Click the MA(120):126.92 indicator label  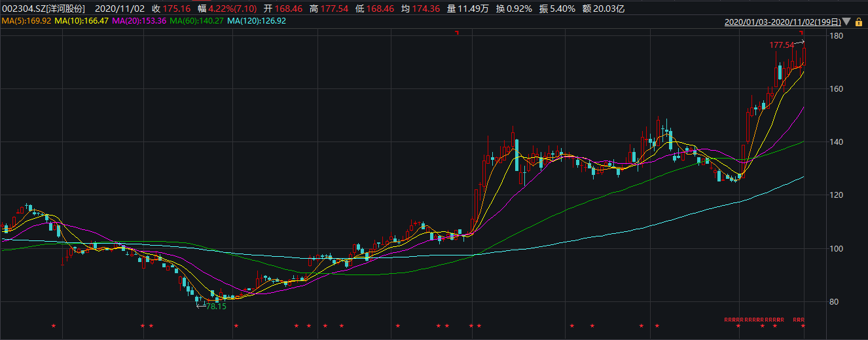pyautogui.click(x=257, y=21)
